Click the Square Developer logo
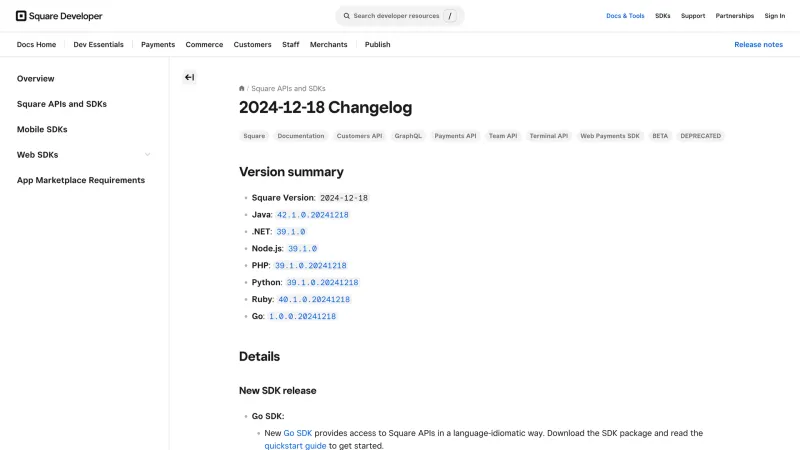Image resolution: width=800 pixels, height=450 pixels. pyautogui.click(x=59, y=16)
